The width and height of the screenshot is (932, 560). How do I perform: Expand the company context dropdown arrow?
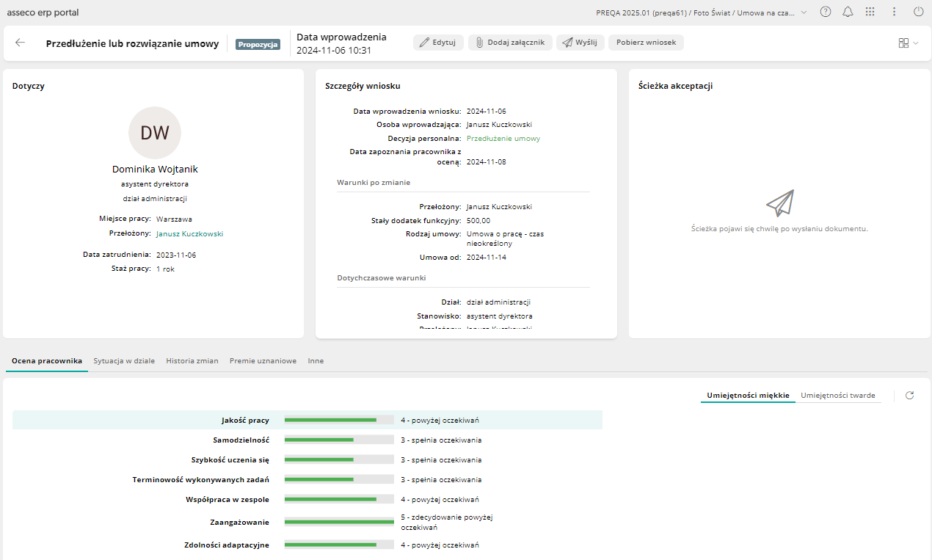point(804,12)
